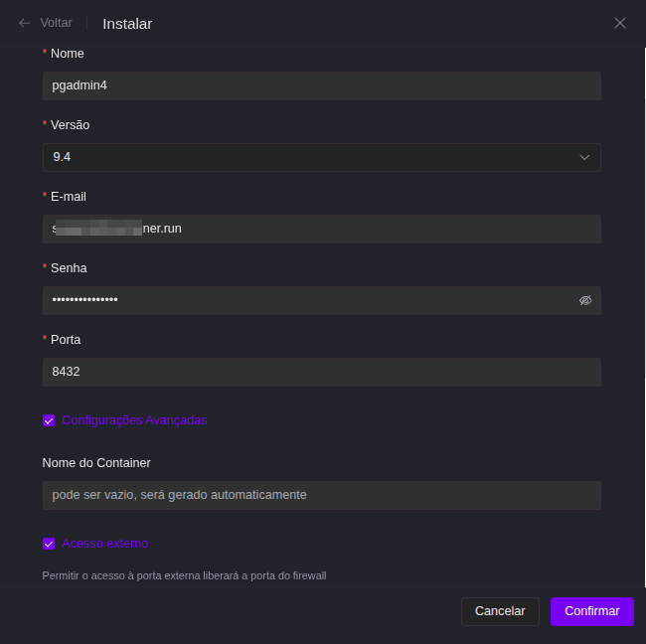Click the Confirmar button
Viewport: 646px width, 644px height.
(x=592, y=611)
